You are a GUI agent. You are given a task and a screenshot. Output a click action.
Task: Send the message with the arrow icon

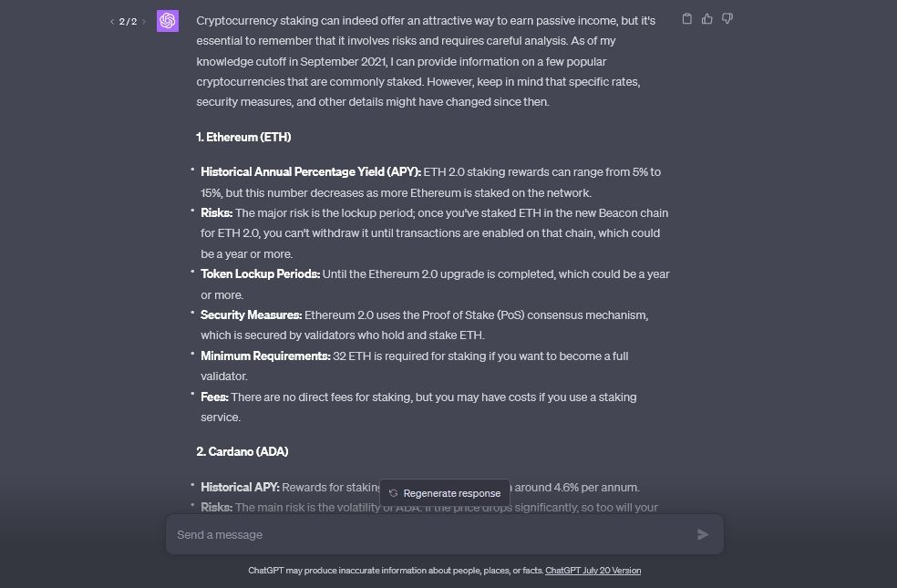[x=703, y=535]
